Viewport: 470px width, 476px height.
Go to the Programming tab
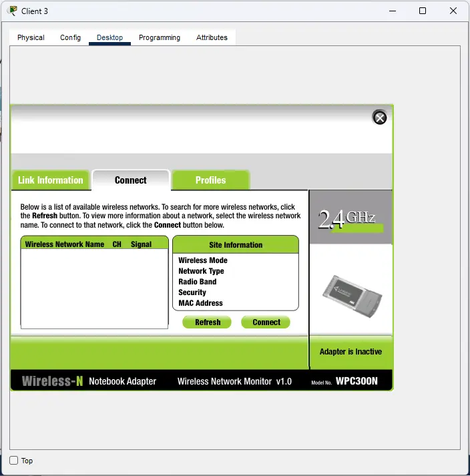click(160, 37)
